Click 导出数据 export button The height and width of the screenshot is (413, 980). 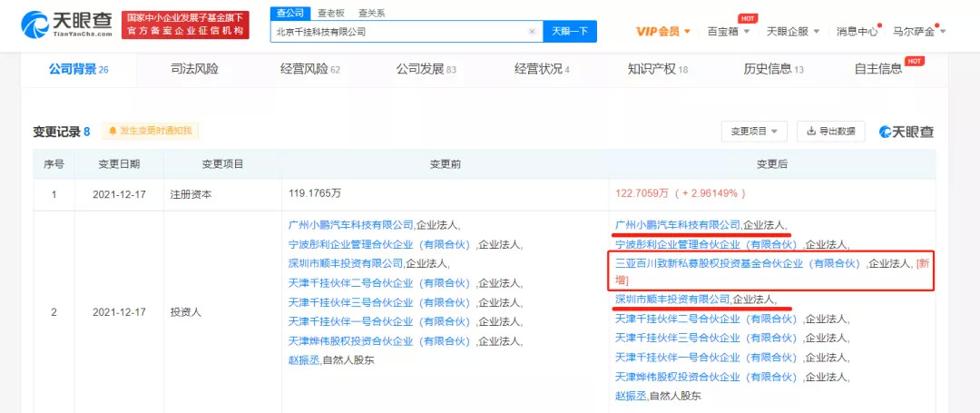coord(831,132)
